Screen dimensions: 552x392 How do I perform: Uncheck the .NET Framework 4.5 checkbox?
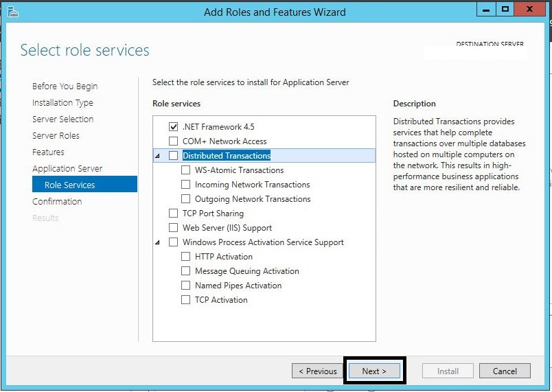click(173, 127)
